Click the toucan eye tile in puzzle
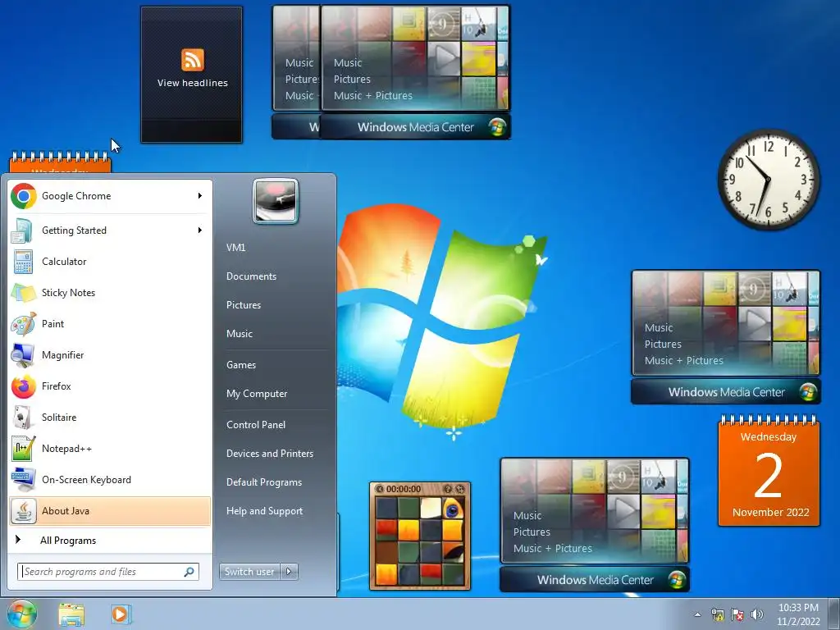This screenshot has height=630, width=840. (453, 509)
